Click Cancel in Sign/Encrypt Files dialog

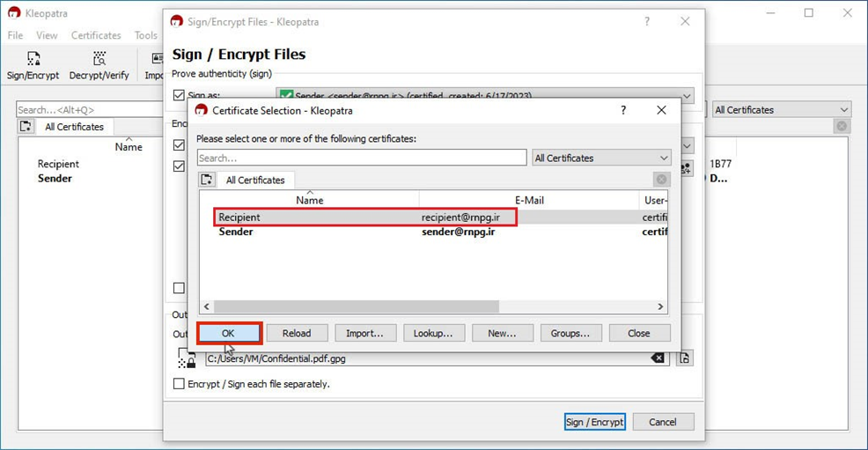663,422
